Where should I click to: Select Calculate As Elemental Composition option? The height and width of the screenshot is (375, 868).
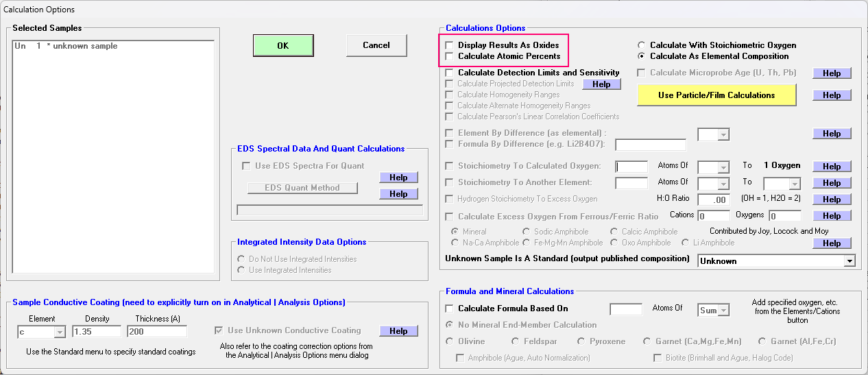click(x=642, y=56)
